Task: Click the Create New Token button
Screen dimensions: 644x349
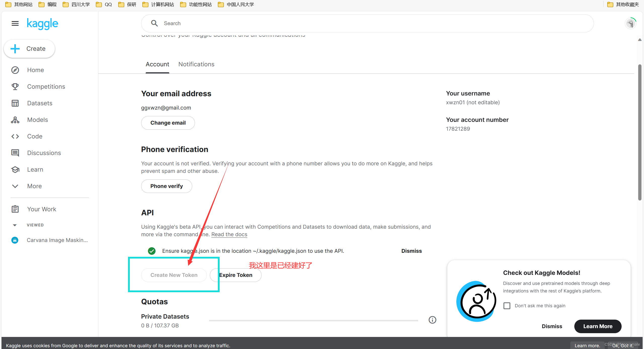Action: click(174, 275)
